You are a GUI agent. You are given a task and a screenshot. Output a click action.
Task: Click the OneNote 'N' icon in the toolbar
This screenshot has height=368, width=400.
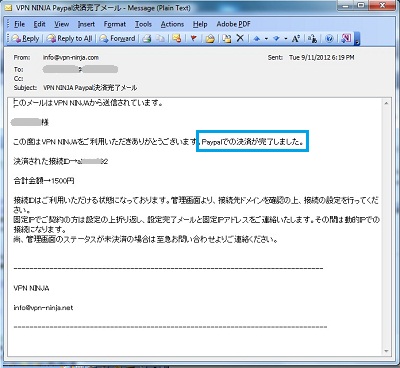[x=346, y=38]
